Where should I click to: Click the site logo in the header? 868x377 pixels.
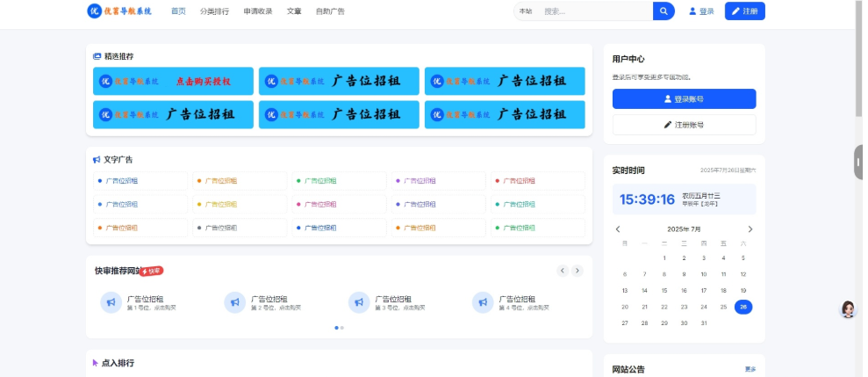119,11
